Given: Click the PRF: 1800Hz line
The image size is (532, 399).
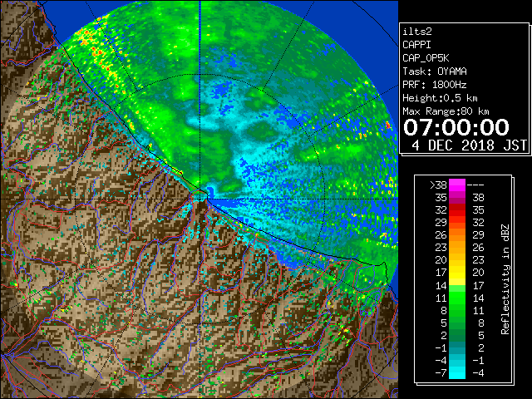Looking at the screenshot, I should (435, 85).
